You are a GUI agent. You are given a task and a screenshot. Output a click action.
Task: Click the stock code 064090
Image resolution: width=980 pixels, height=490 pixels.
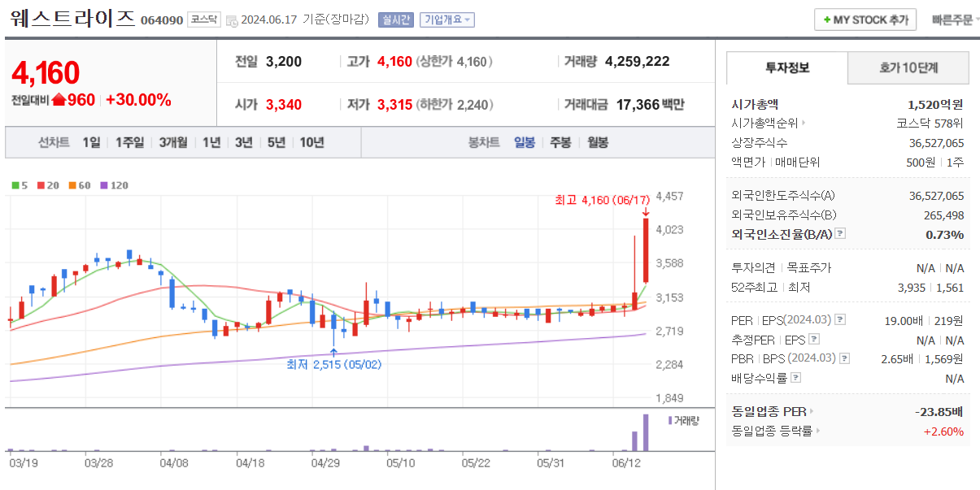[161, 20]
